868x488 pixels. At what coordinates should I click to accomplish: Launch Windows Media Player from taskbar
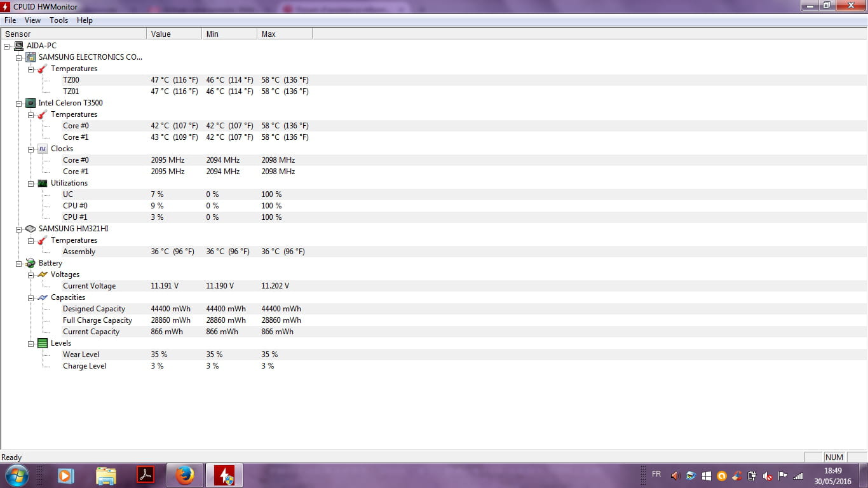pyautogui.click(x=65, y=475)
